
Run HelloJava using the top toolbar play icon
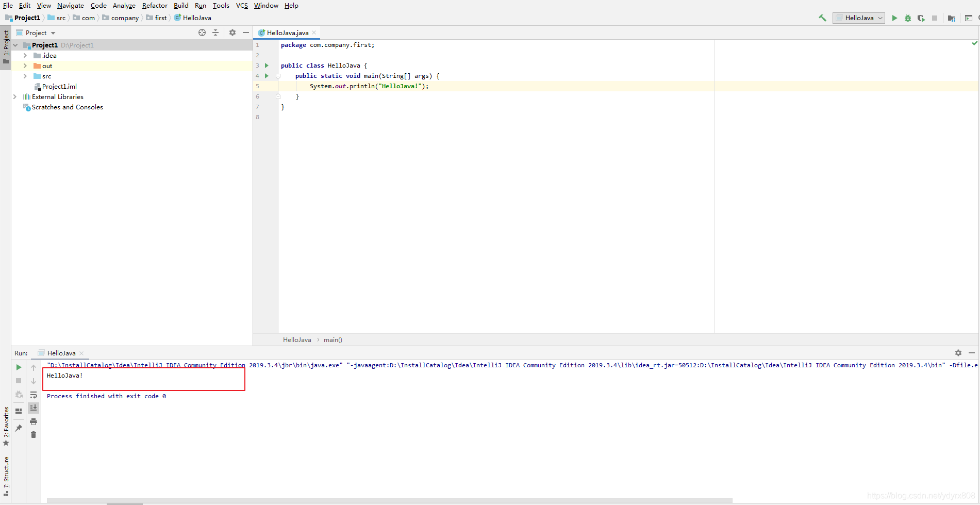click(x=894, y=18)
